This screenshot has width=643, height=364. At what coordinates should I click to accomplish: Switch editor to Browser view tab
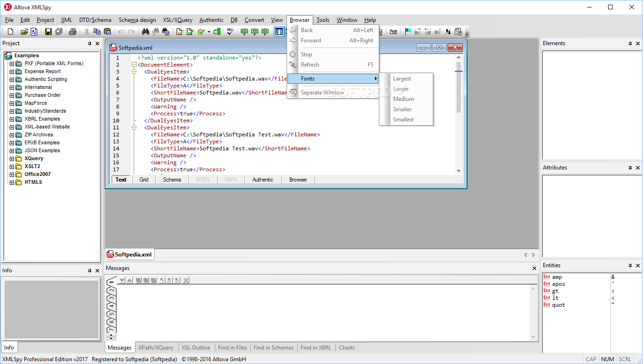click(x=298, y=180)
